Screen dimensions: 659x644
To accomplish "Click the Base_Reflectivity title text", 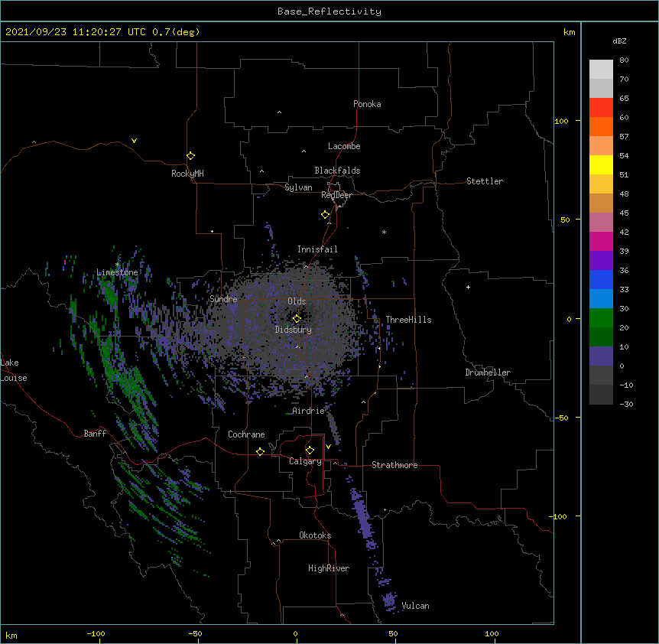I will (329, 11).
